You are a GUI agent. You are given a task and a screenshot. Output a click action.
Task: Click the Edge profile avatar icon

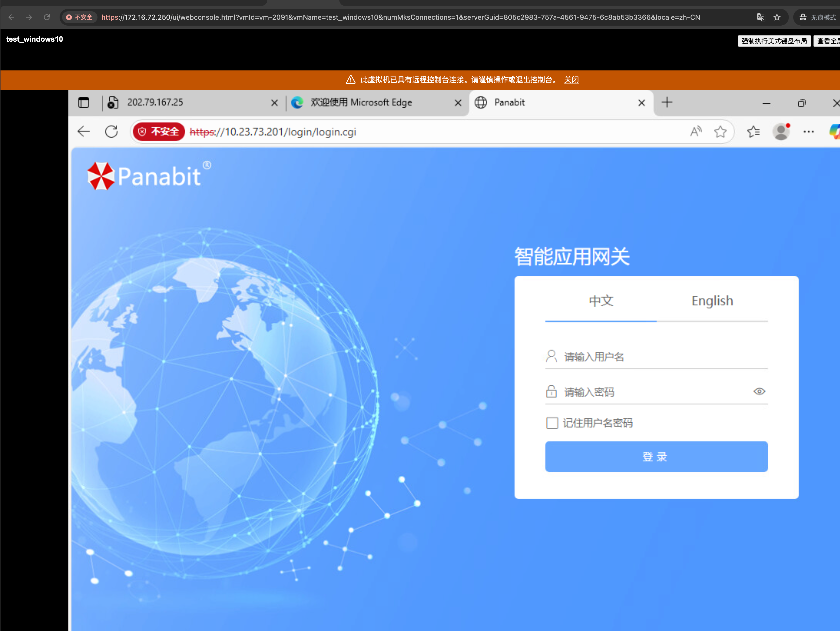point(781,132)
